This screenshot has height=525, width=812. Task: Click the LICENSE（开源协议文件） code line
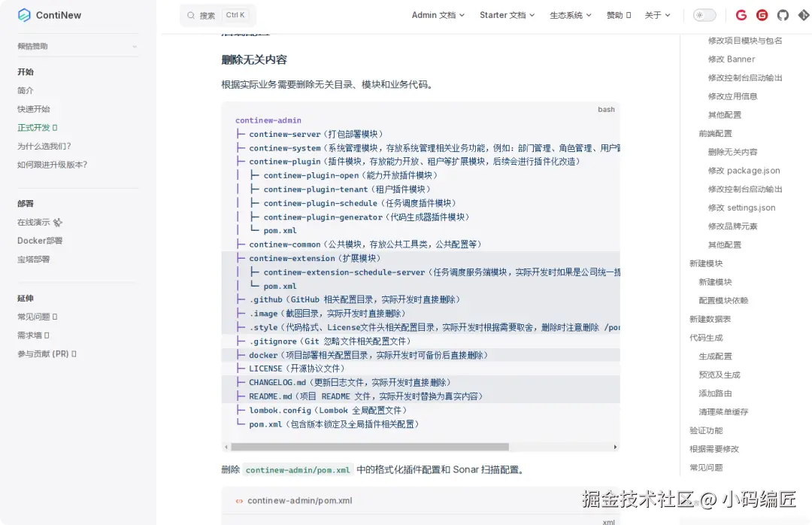pyautogui.click(x=290, y=369)
